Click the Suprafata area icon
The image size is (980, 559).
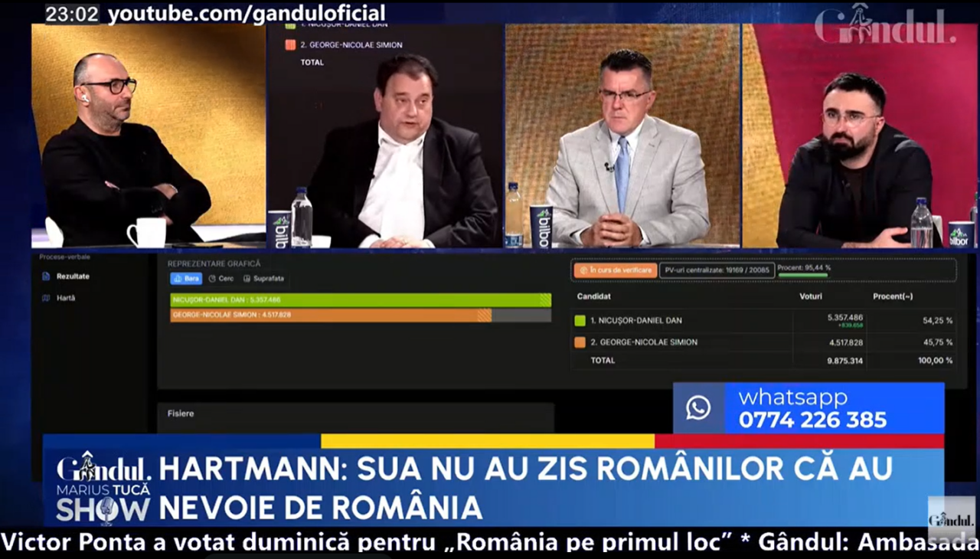pyautogui.click(x=247, y=279)
